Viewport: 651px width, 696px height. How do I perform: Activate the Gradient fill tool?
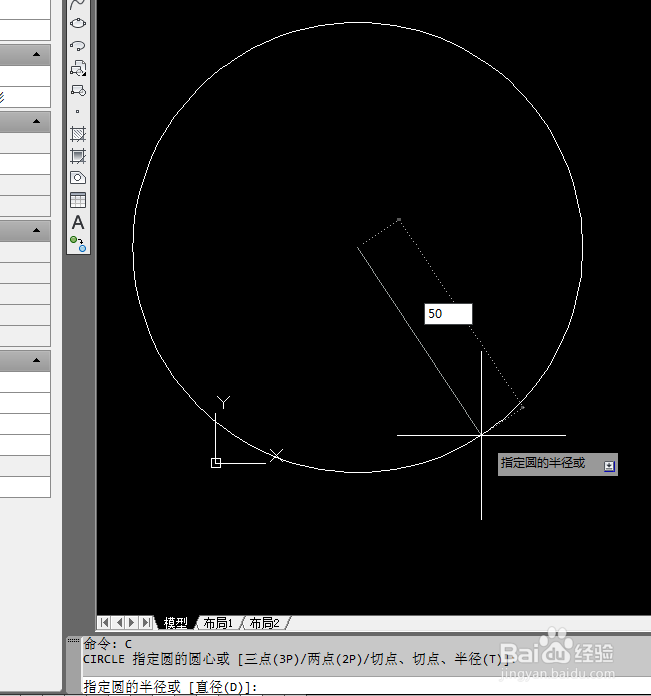[x=78, y=156]
